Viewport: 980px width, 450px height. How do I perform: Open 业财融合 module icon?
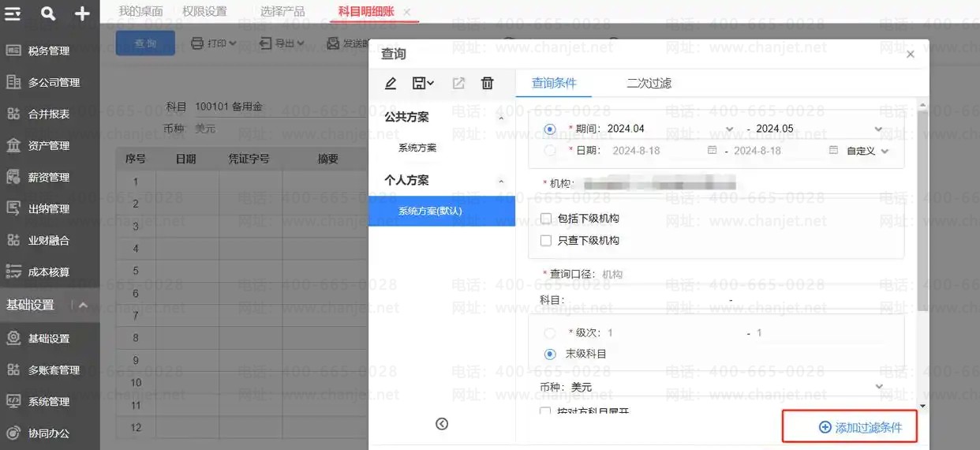[13, 240]
